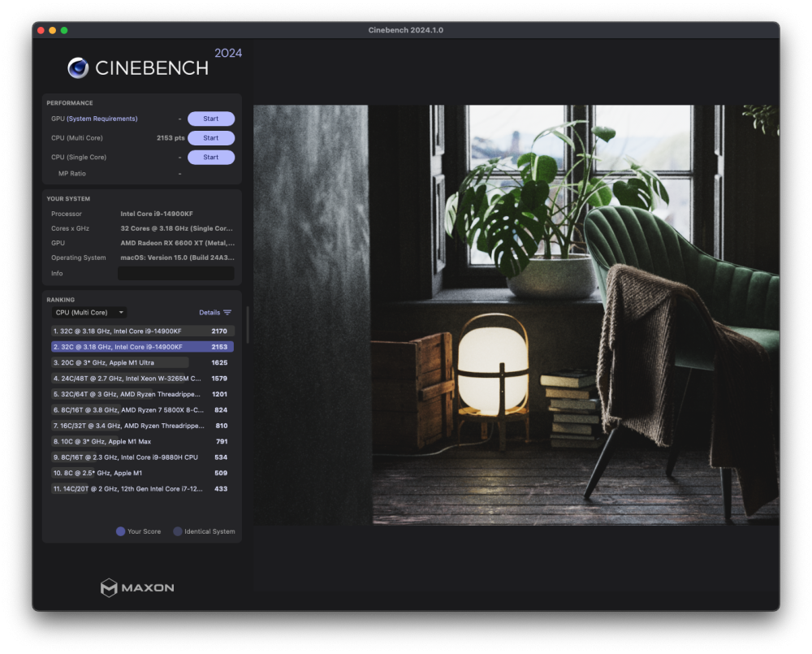The image size is (812, 654).
Task: Click the Processor value Intel Core i9-14900KF
Action: click(157, 214)
